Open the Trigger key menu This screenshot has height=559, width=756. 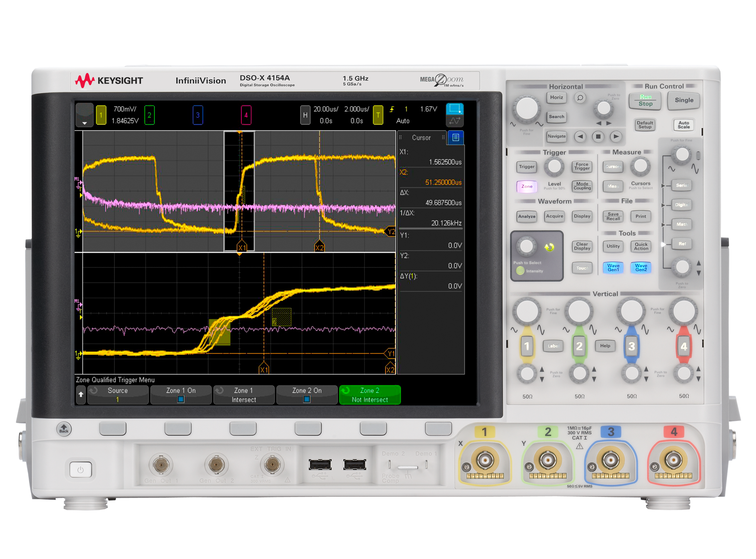[527, 167]
